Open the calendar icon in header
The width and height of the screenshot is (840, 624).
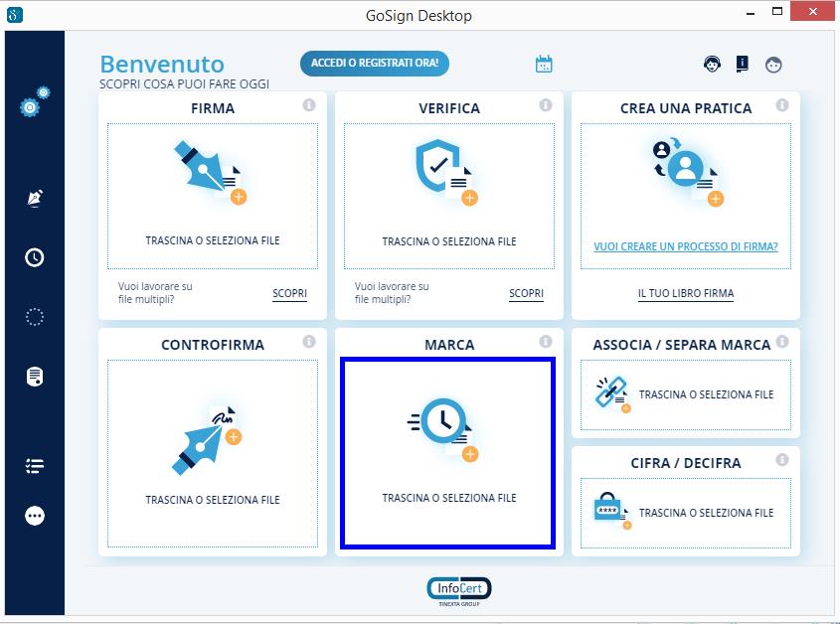[x=544, y=64]
